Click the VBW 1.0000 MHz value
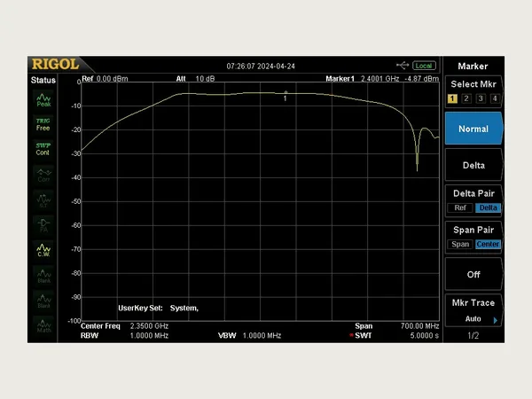This screenshot has width=532, height=399. point(262,335)
